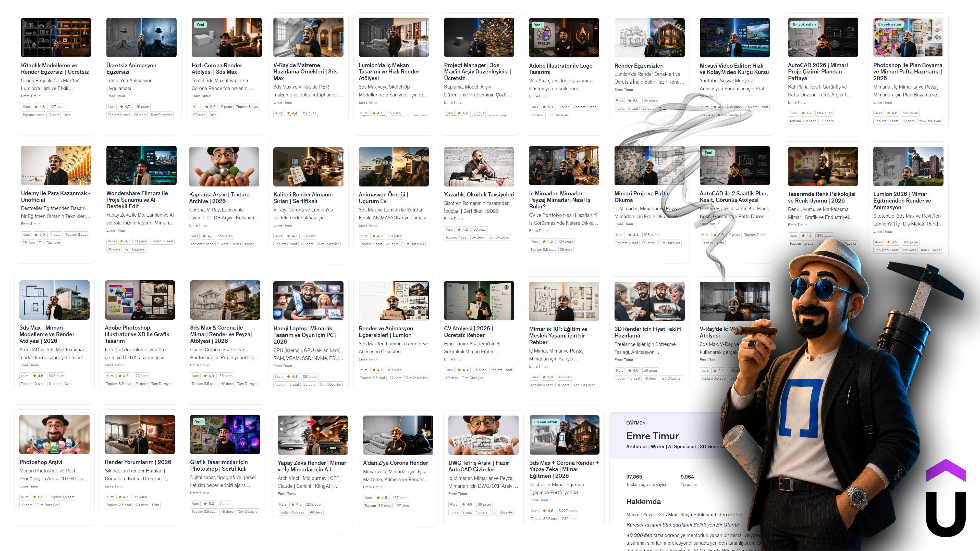Open the Kitaplık Modelleme course thumbnail
Viewport: 980px width, 551px height.
56,37
